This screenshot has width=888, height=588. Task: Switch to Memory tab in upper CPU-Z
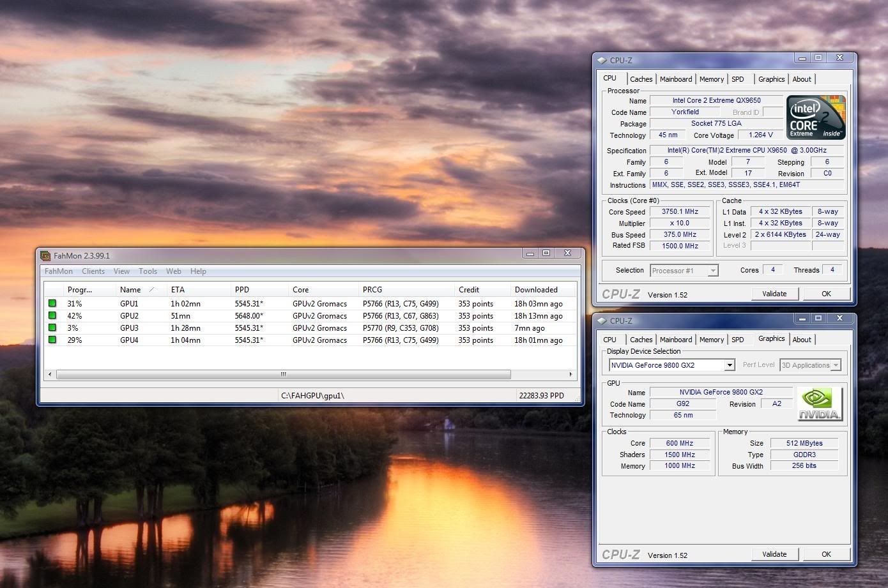tap(712, 79)
